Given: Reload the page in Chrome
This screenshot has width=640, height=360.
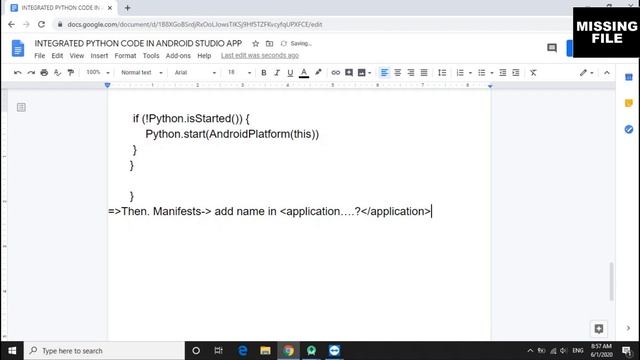Looking at the screenshot, I should pos(41,24).
